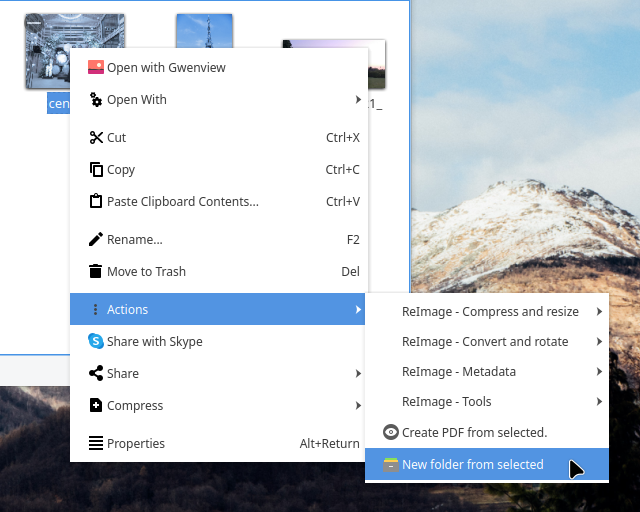
Task: Choose Share with Skype
Action: pos(219,341)
